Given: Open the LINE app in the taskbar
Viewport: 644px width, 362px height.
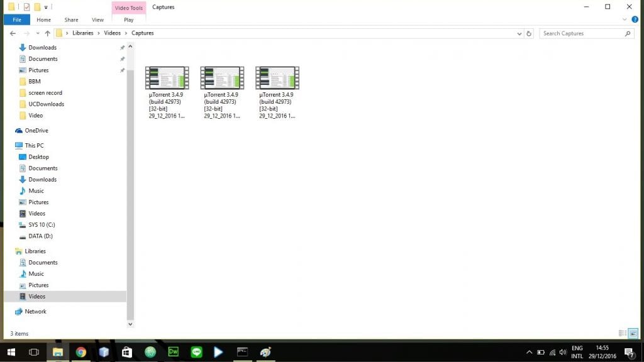Looking at the screenshot, I should point(196,352).
